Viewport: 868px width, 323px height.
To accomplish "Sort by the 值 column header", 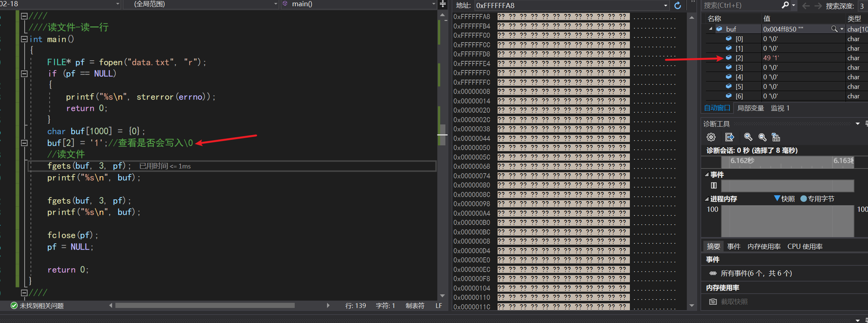I will point(767,18).
